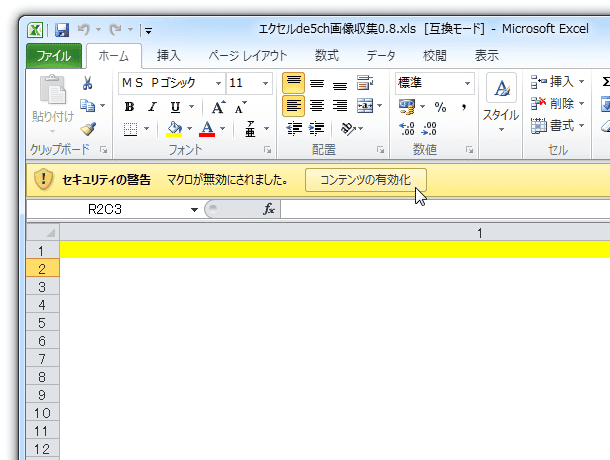
Task: Toggle underline formatting
Action: (x=175, y=107)
